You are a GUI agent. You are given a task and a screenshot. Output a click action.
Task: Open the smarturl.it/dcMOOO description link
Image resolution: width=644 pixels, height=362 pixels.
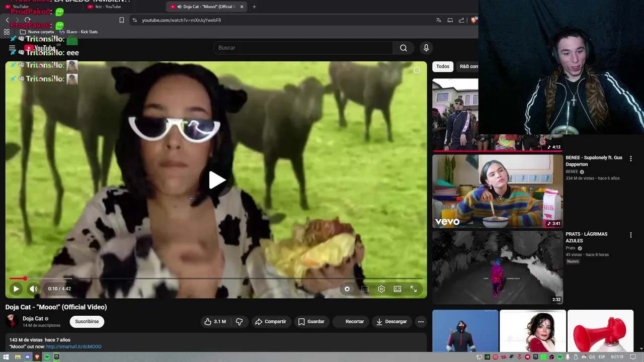click(73, 347)
